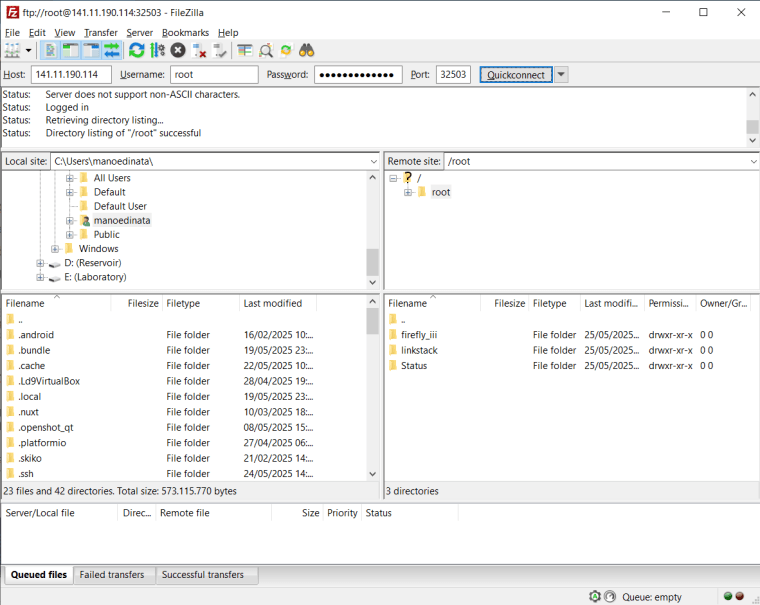Click the firefly_iii folder icon in remote list
This screenshot has height=605, width=760.
[393, 335]
